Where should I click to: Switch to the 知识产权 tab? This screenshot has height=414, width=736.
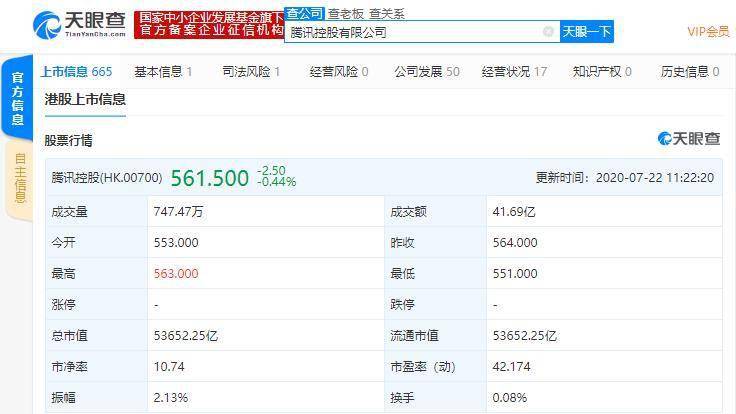[602, 71]
